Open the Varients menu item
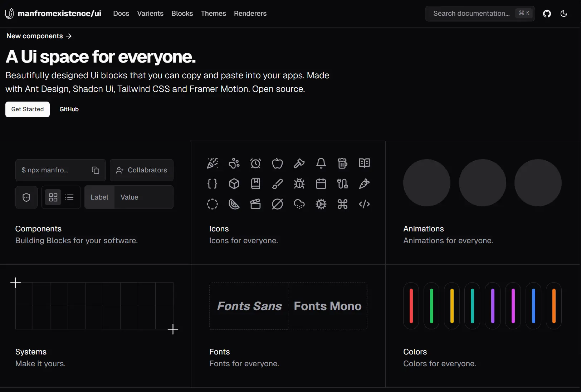The image size is (581, 392). [x=150, y=14]
